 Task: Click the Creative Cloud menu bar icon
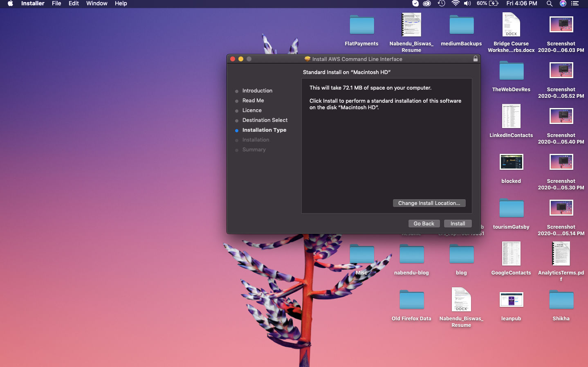pos(427,3)
